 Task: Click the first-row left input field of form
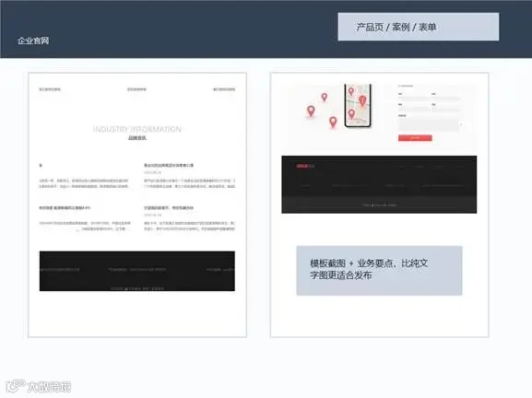(413, 99)
